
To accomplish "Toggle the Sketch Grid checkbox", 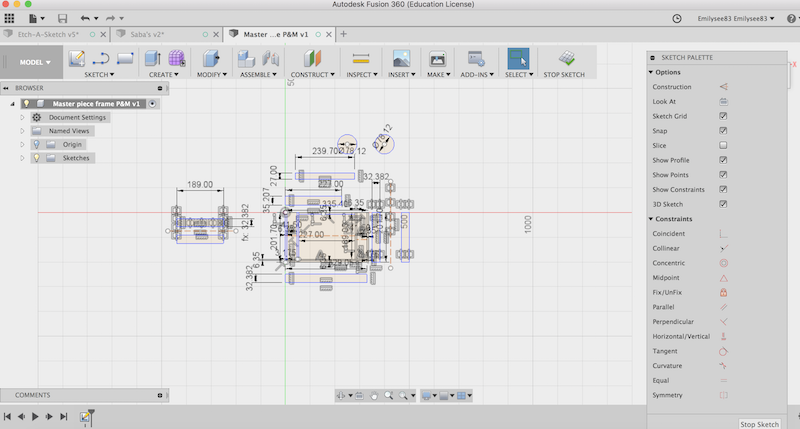I will 723,116.
